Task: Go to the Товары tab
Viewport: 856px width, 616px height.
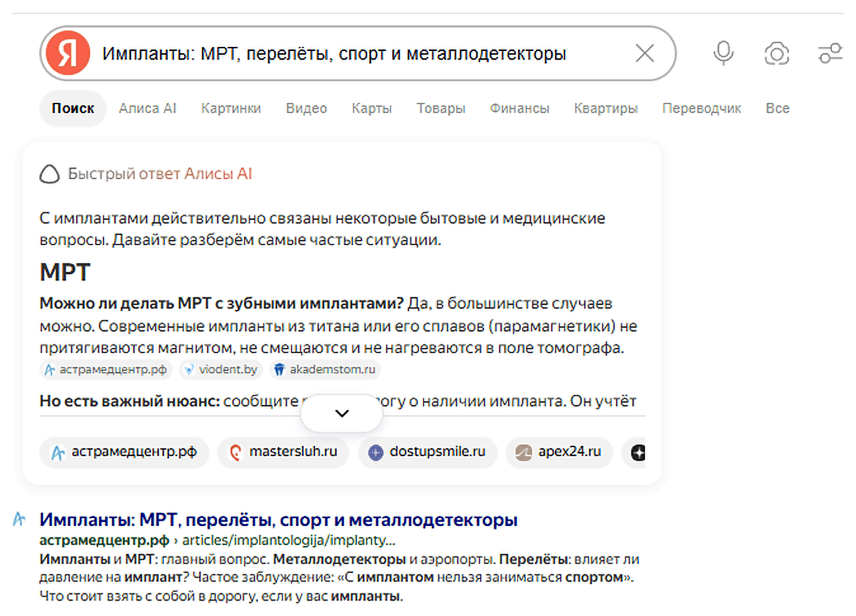Action: [x=441, y=109]
